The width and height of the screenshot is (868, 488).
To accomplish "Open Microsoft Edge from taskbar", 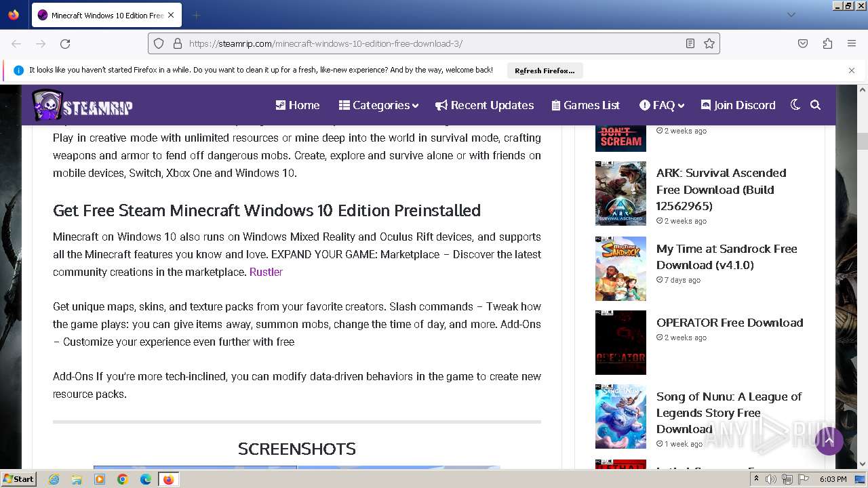I will point(146,479).
